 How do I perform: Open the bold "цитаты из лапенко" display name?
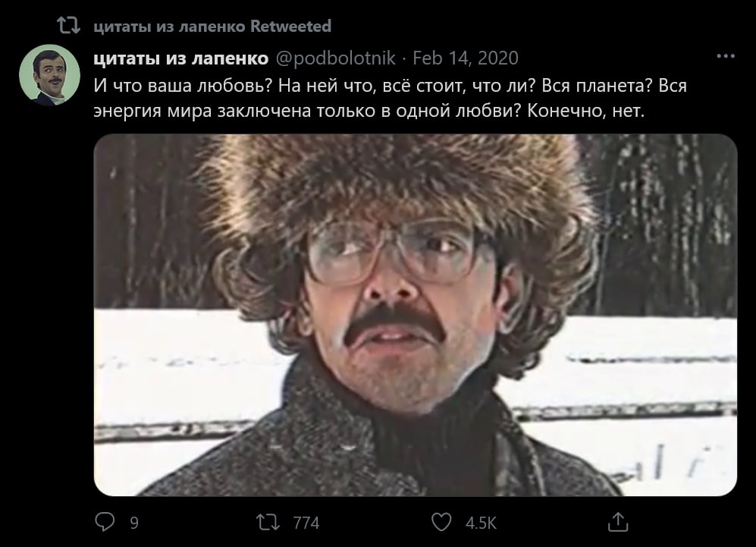pyautogui.click(x=180, y=58)
